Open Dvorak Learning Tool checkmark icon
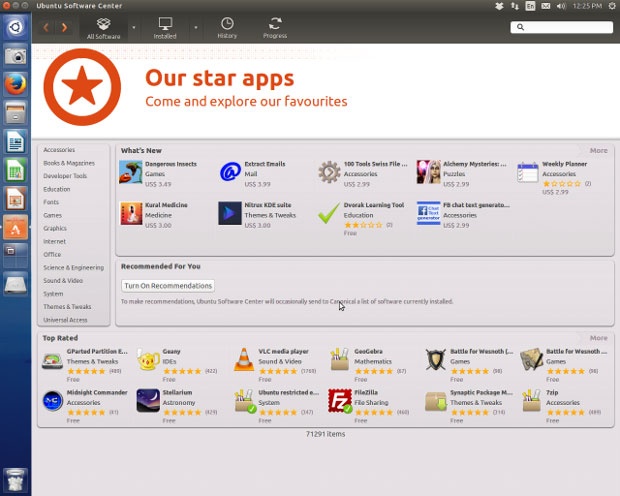This screenshot has width=620, height=496. point(329,213)
